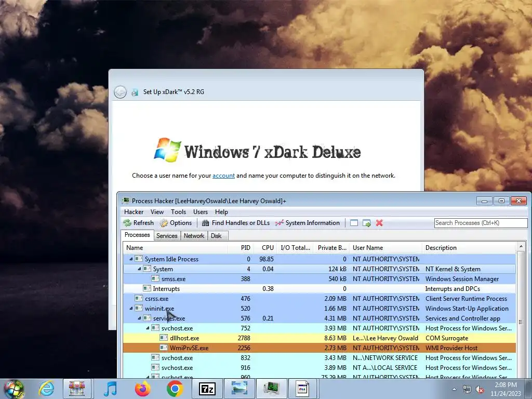
Task: Click the Process Hacker taskbar button
Action: coord(272,389)
